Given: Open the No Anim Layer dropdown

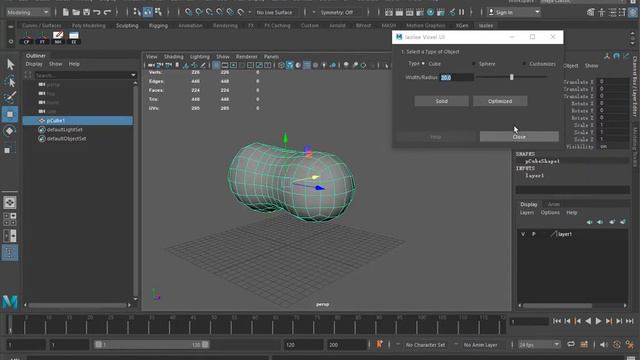Looking at the screenshot, I should 480,345.
